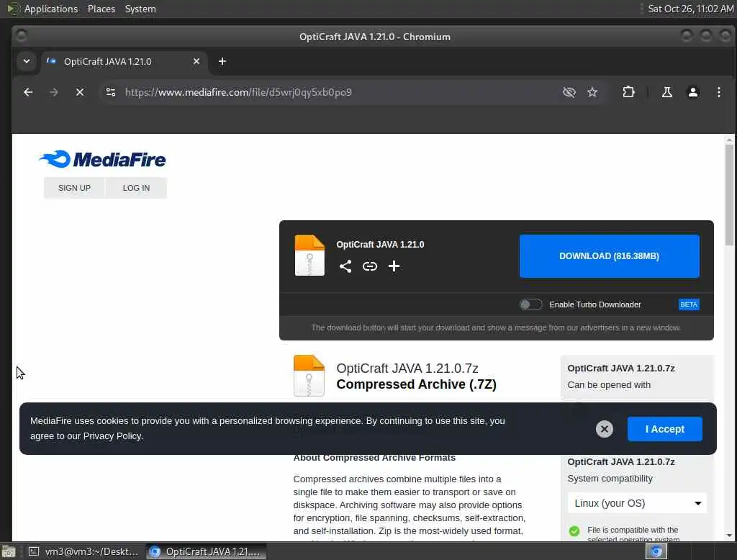The height and width of the screenshot is (560, 737).
Task: Click the plus icon beside the link icon
Action: [x=394, y=266]
